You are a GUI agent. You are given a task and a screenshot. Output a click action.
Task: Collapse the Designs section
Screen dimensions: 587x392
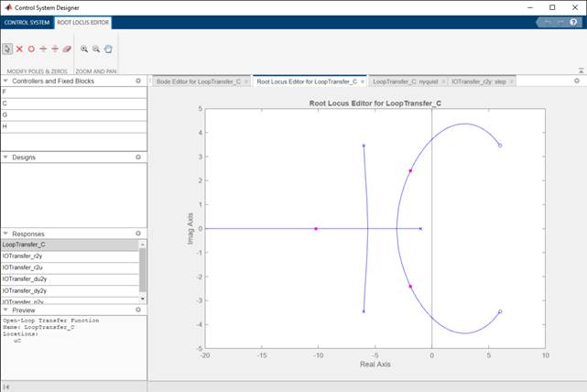click(5, 158)
